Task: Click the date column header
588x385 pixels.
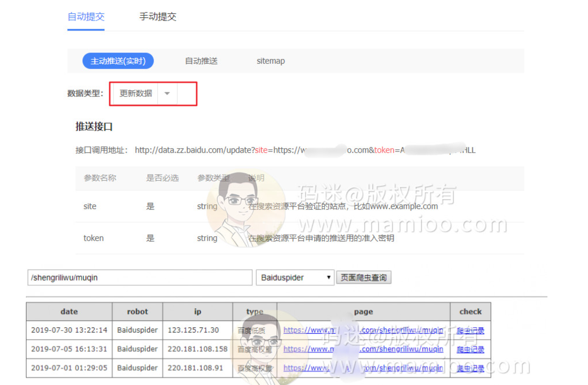Action: pos(69,312)
